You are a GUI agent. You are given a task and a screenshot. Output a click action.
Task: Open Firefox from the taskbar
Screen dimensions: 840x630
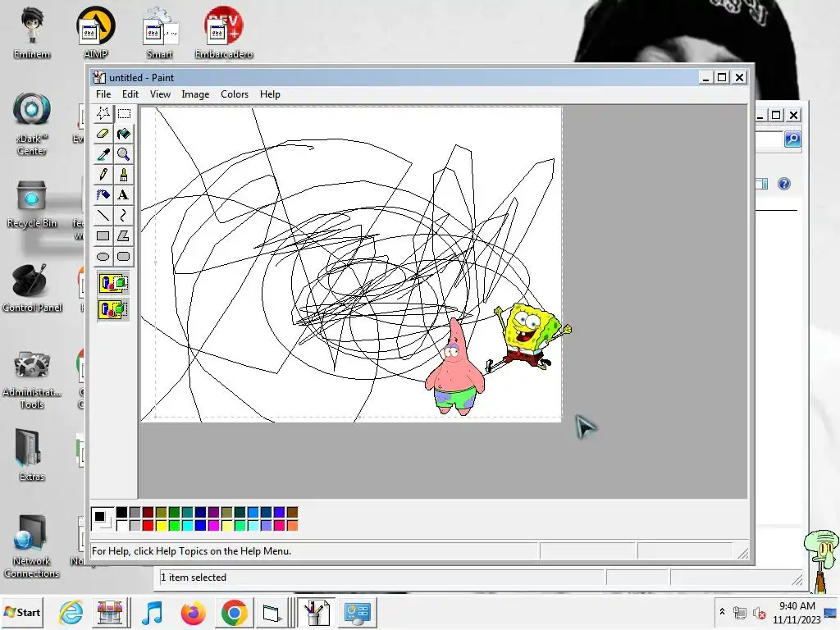tap(194, 612)
